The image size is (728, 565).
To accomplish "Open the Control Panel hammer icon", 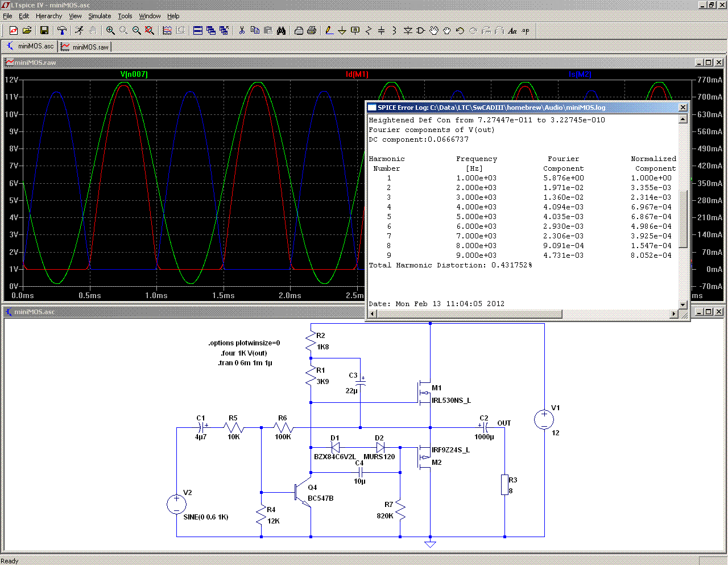I will click(x=62, y=31).
